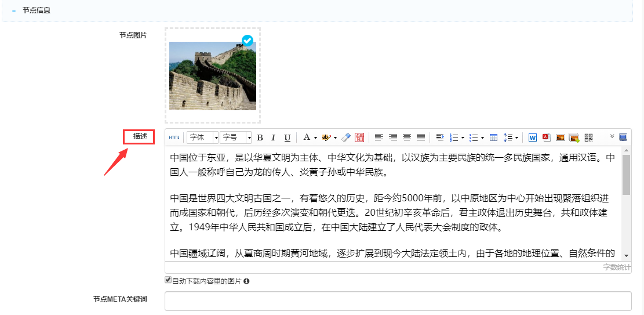The image size is (644, 315).
Task: Click the editor scrollbar up arrow
Action: [626, 150]
